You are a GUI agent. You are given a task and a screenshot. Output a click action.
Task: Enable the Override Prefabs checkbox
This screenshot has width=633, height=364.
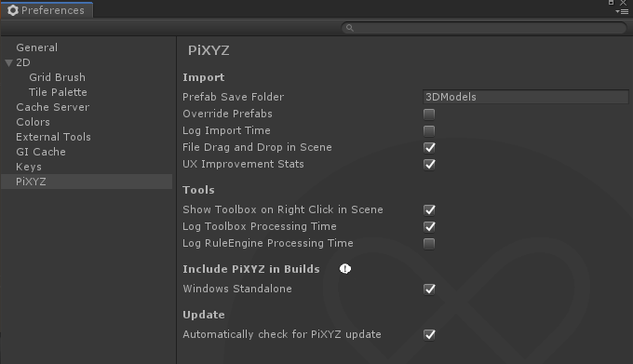(429, 115)
